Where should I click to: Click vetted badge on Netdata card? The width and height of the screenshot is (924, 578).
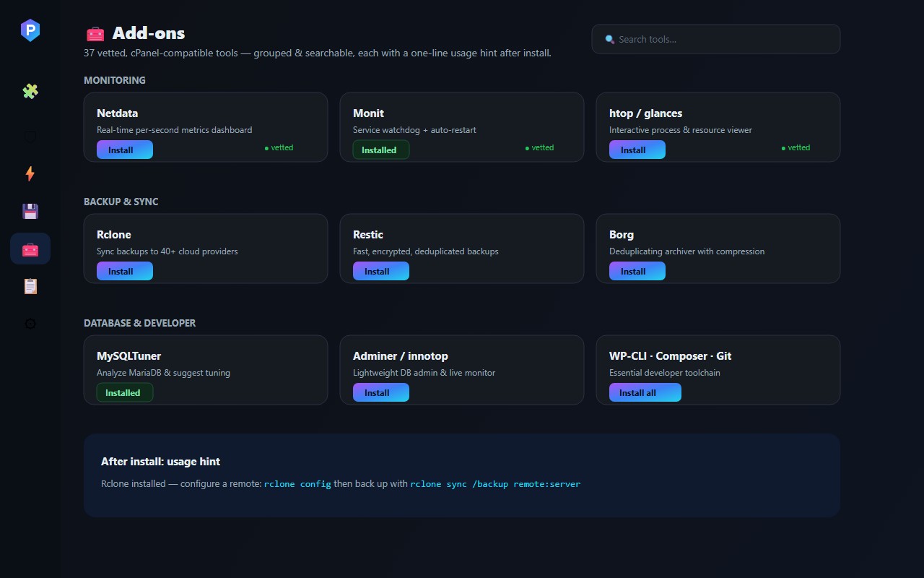tap(279, 147)
